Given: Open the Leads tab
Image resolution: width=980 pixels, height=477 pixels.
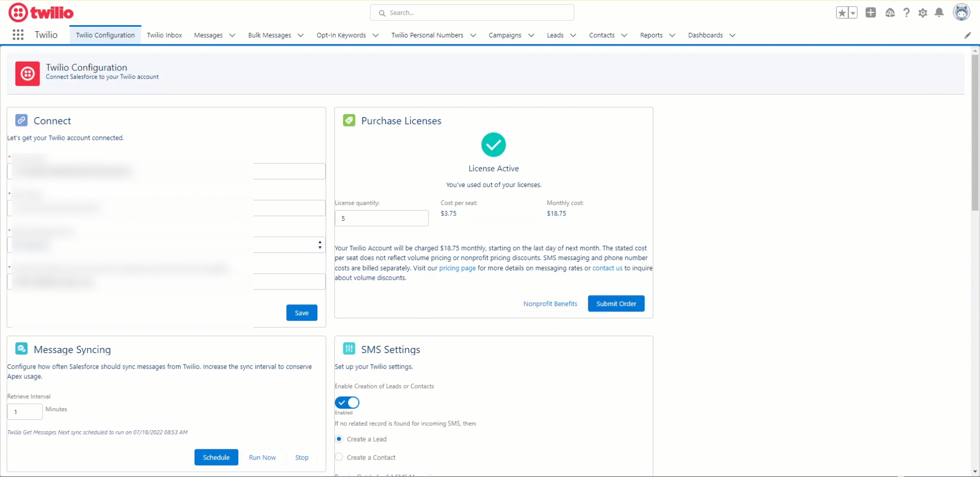Looking at the screenshot, I should coord(555,35).
